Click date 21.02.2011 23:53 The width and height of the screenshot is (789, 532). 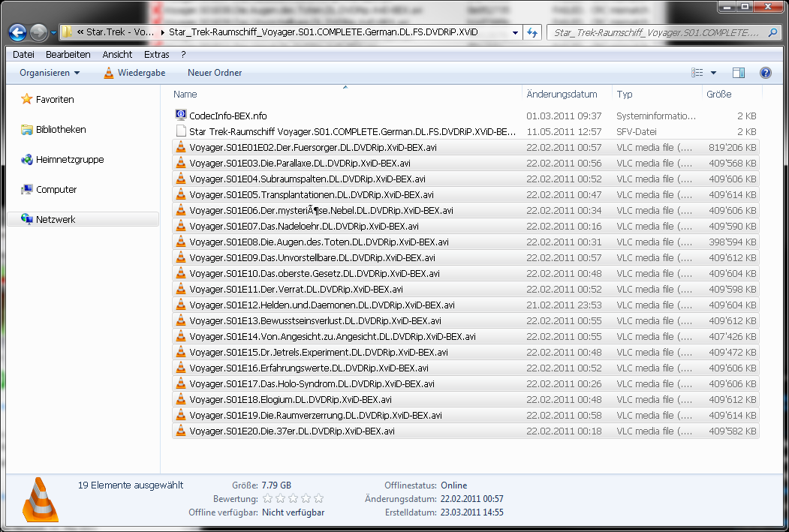click(x=564, y=305)
